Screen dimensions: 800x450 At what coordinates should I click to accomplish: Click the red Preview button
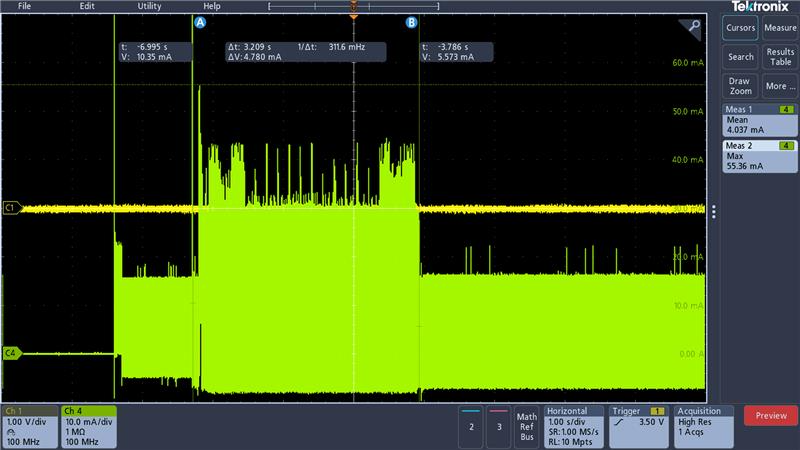tap(771, 416)
